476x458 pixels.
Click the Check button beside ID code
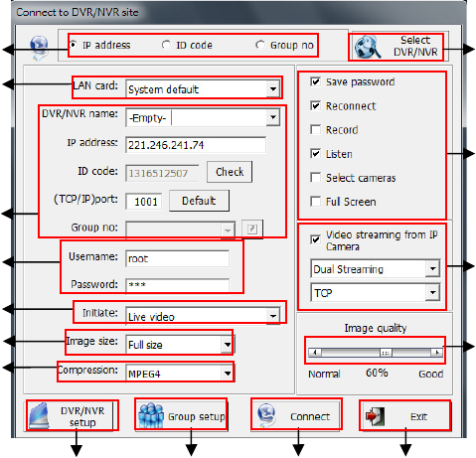230,172
